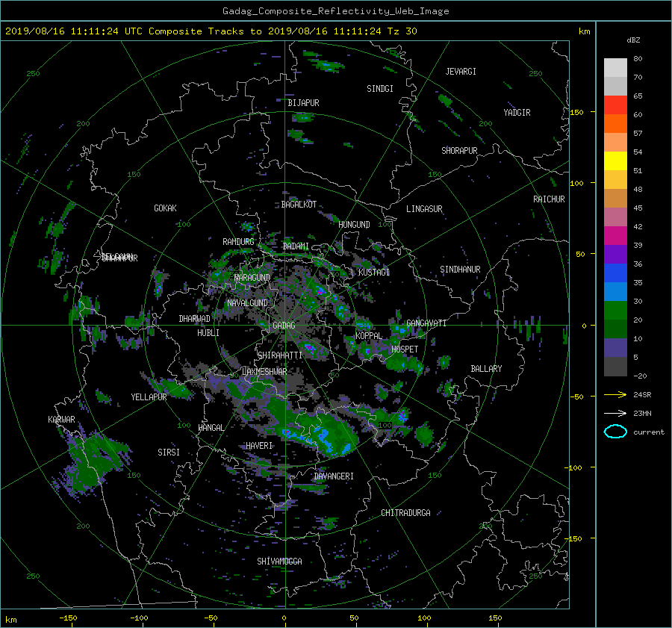
Task: Click the KOPPAL city label
Action: (x=369, y=336)
